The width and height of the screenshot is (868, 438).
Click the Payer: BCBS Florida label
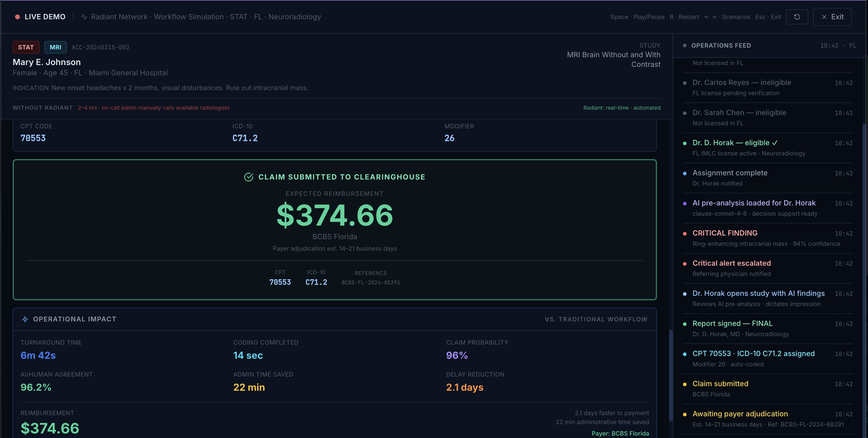coord(620,433)
